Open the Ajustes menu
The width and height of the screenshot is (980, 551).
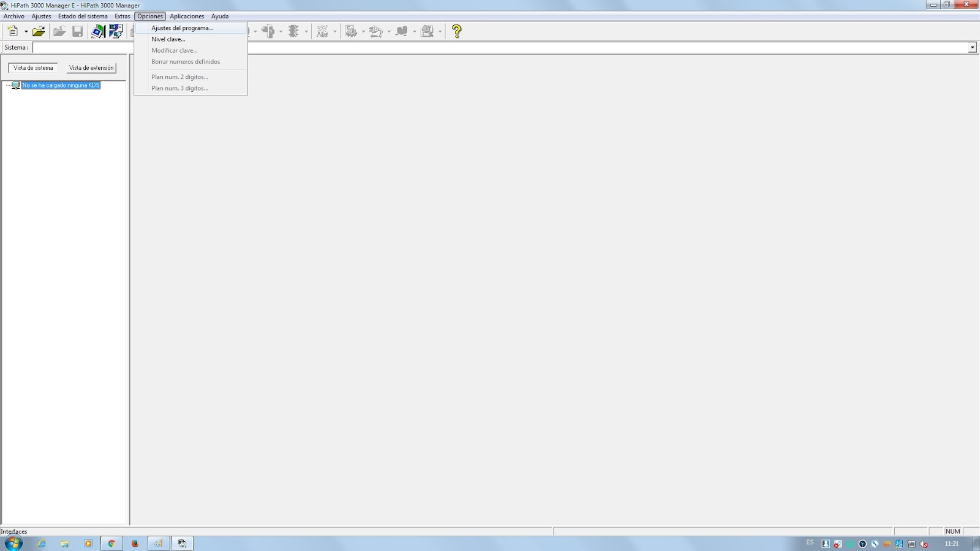point(42,17)
